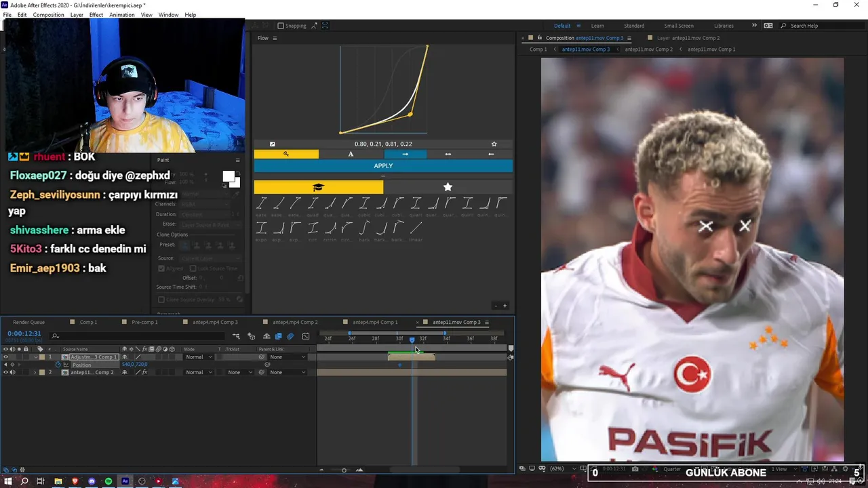Open the Window menu
868x488 pixels.
[169, 15]
